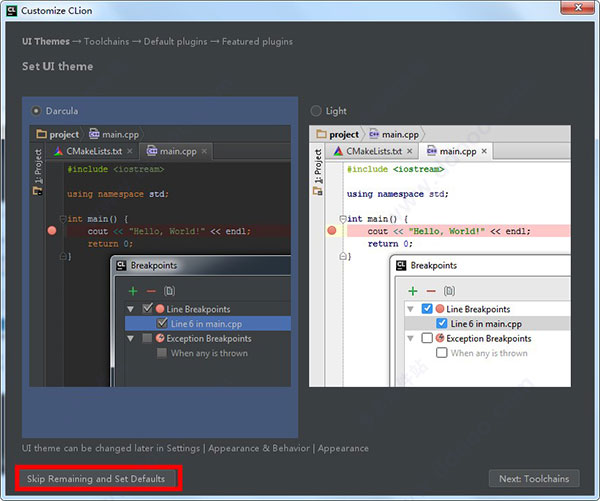Open the Featured plugins breadcrumb step
Screen dimensions: 600x501
(257, 42)
